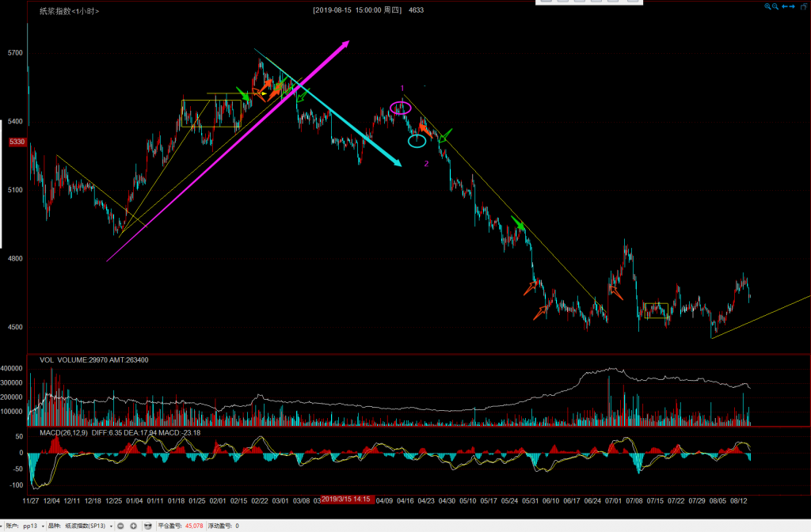Click the zoom out magnifier icon
The width and height of the screenshot is (811, 532).
(775, 6)
